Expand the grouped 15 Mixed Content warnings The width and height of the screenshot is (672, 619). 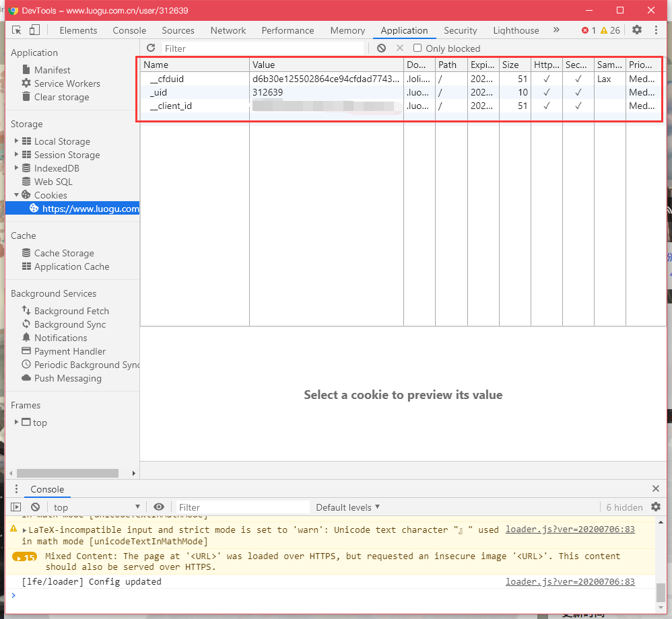tap(24, 557)
